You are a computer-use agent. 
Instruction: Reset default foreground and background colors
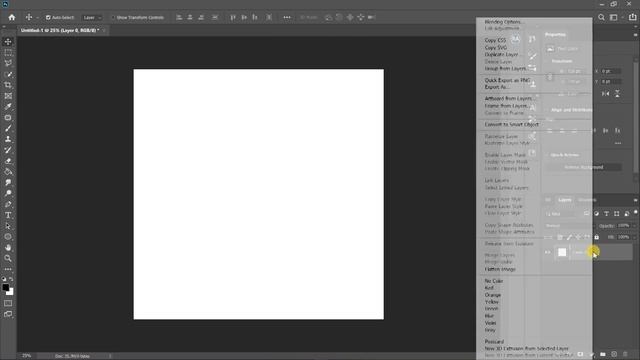click(4, 279)
